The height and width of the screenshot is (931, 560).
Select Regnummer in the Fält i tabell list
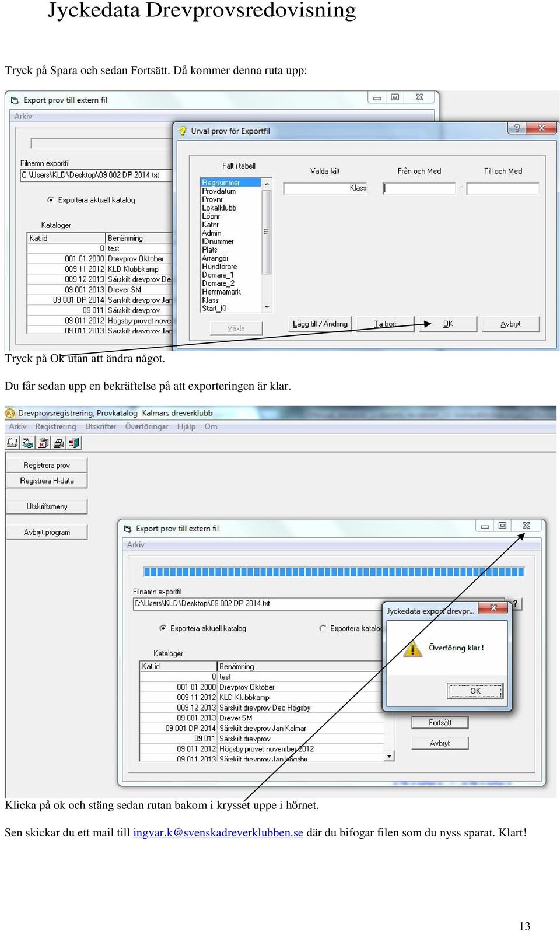click(x=230, y=183)
